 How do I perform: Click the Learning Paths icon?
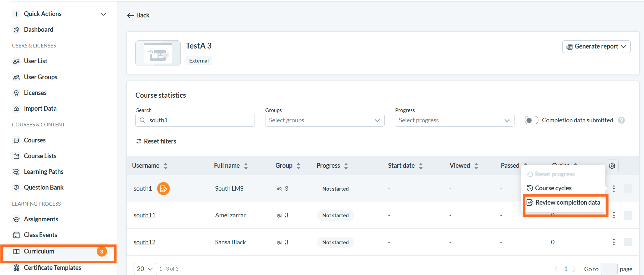click(x=16, y=172)
